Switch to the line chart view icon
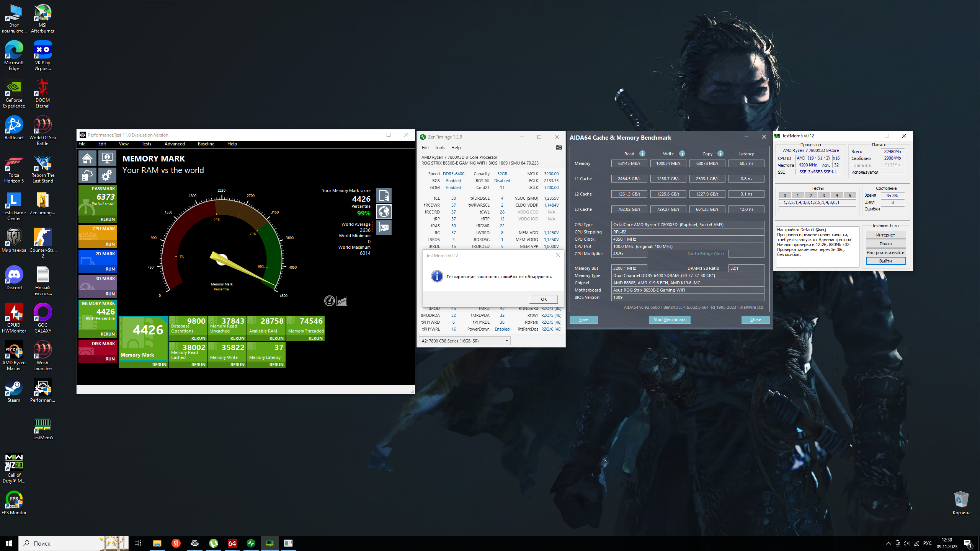Image resolution: width=980 pixels, height=551 pixels. (342, 301)
